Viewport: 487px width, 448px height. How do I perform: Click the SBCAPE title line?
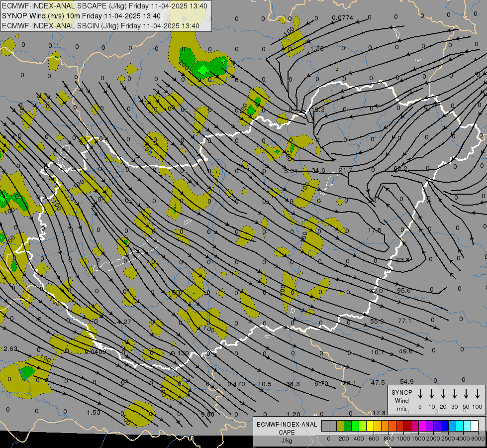(x=104, y=6)
